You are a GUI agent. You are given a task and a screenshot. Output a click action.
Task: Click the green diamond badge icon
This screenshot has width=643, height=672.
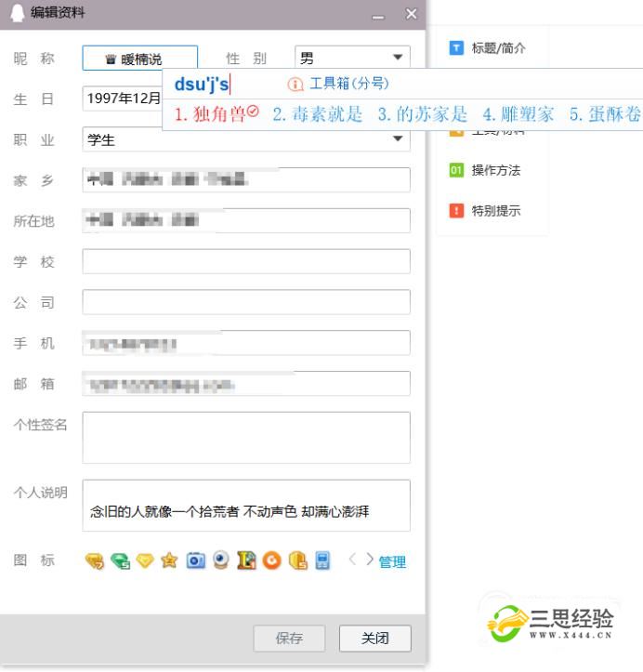(121, 560)
